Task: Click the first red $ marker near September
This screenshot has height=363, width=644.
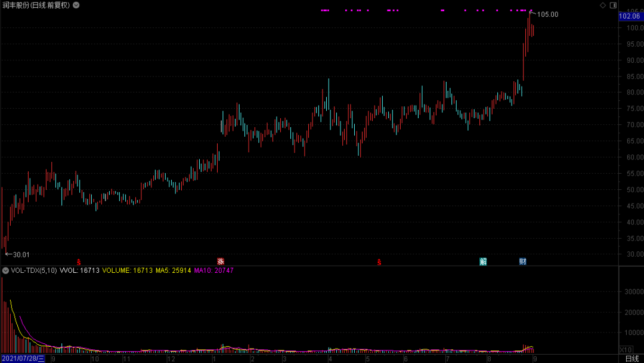Action: coord(79,262)
